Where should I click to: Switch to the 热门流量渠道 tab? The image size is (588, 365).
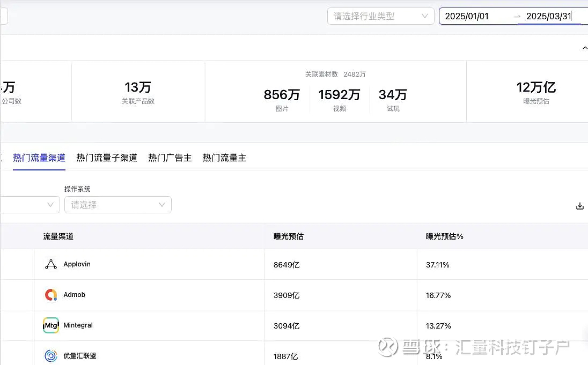39,158
